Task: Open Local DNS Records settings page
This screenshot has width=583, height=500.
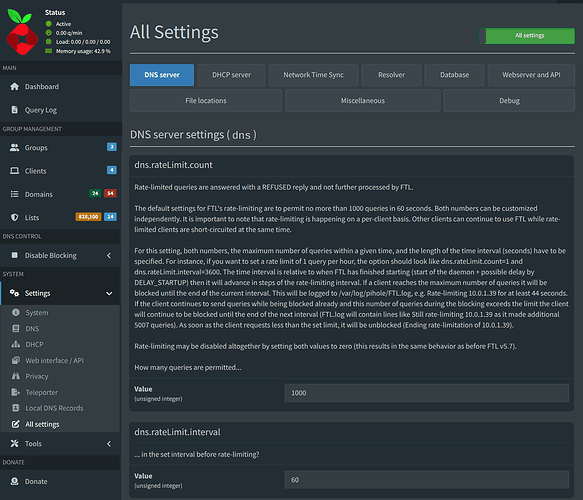Action: tap(54, 408)
